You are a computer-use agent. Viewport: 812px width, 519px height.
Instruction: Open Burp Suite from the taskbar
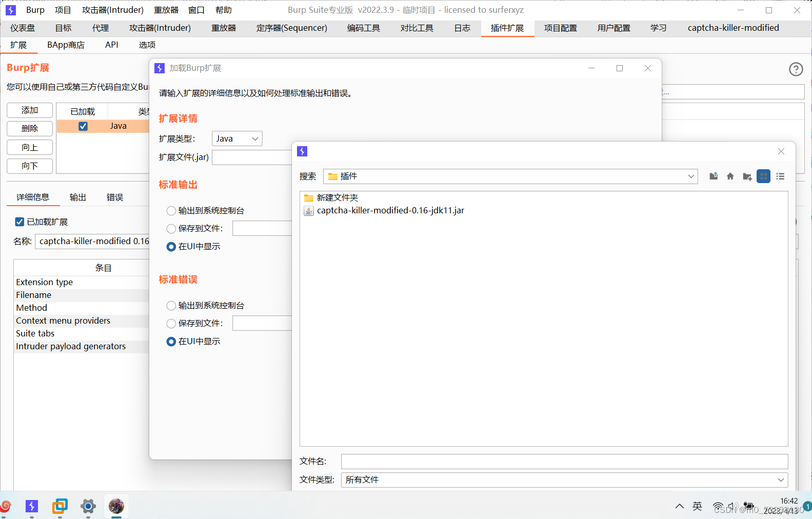[x=32, y=507]
